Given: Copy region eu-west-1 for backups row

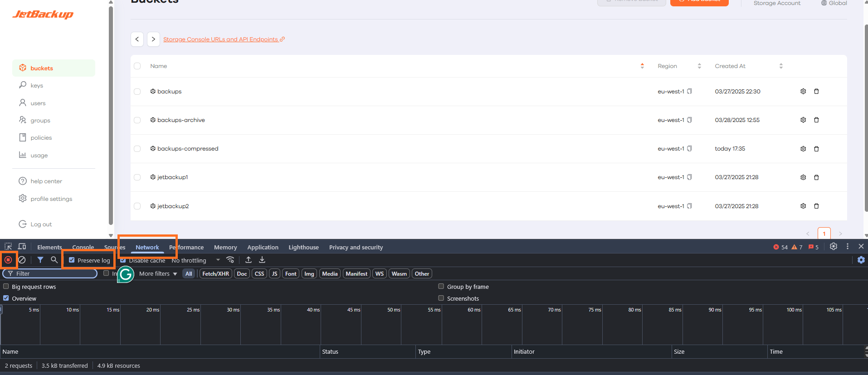Looking at the screenshot, I should [x=689, y=91].
